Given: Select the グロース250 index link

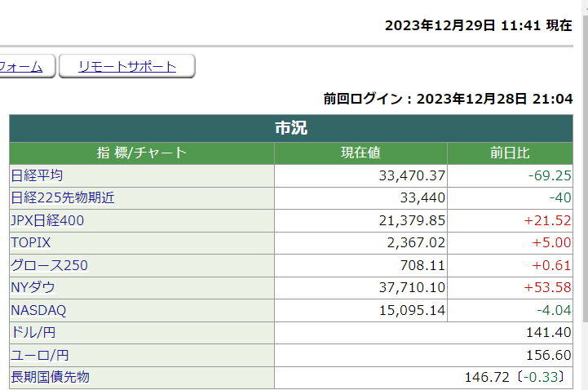Looking at the screenshot, I should pos(49,265).
